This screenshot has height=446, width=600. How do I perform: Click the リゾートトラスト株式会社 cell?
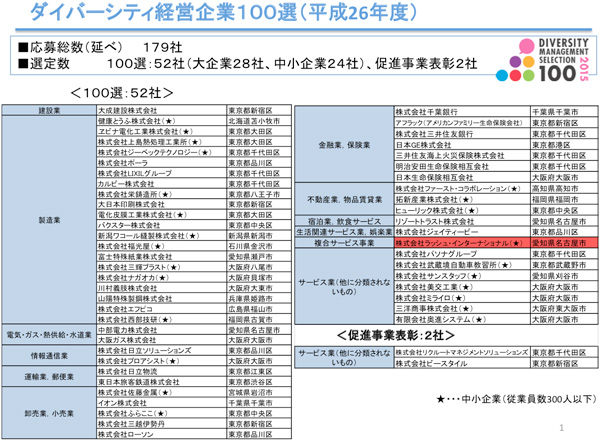pyautogui.click(x=462, y=221)
